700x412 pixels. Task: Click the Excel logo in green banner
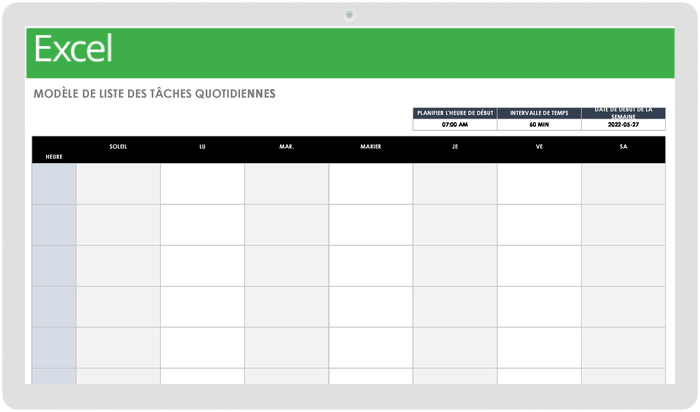pyautogui.click(x=73, y=49)
